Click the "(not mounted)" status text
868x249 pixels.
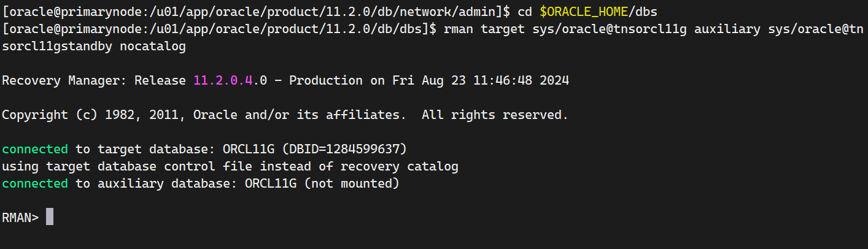pyautogui.click(x=352, y=183)
